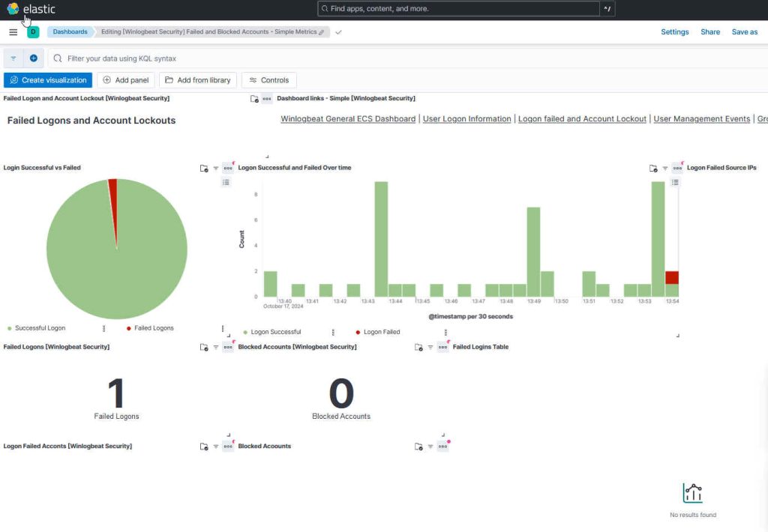Image resolution: width=768 pixels, height=532 pixels.
Task: Click inside the KQL filter input field
Action: click(x=225, y=58)
